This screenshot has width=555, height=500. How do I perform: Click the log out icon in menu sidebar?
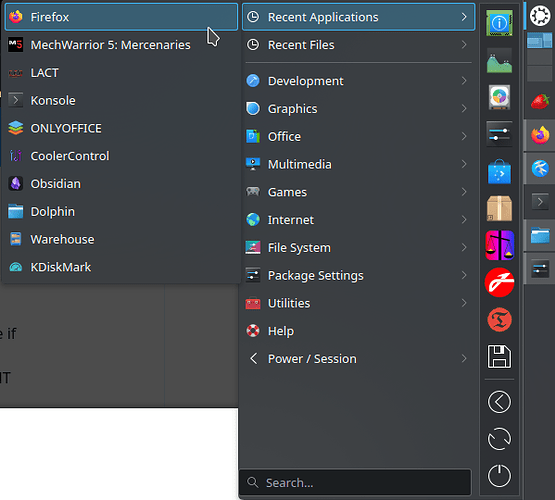pyautogui.click(x=499, y=402)
